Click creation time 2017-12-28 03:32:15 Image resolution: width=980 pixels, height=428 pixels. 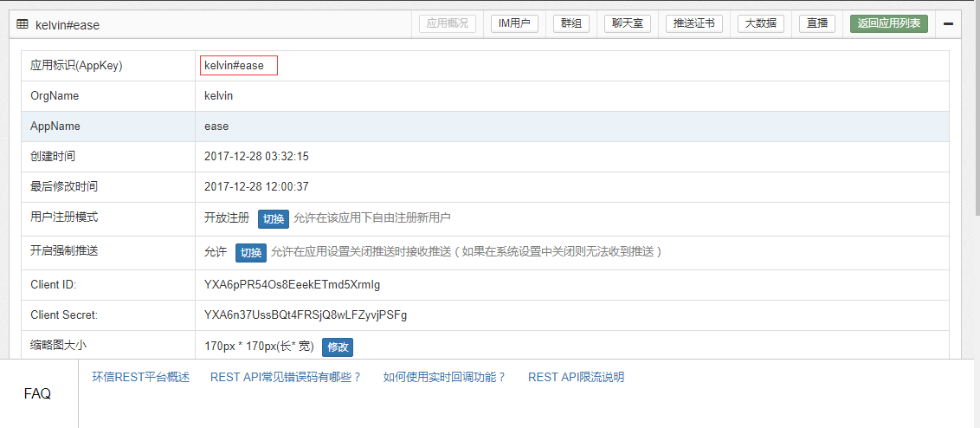(256, 157)
